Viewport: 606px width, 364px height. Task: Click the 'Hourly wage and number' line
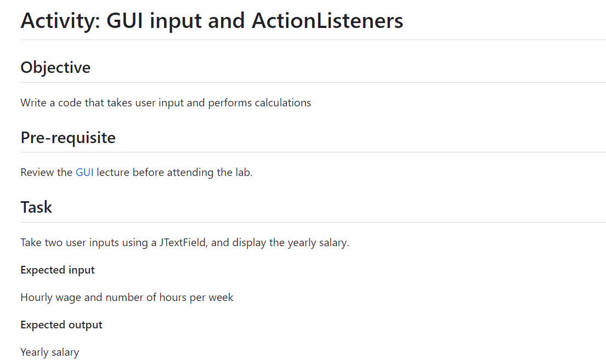click(127, 298)
